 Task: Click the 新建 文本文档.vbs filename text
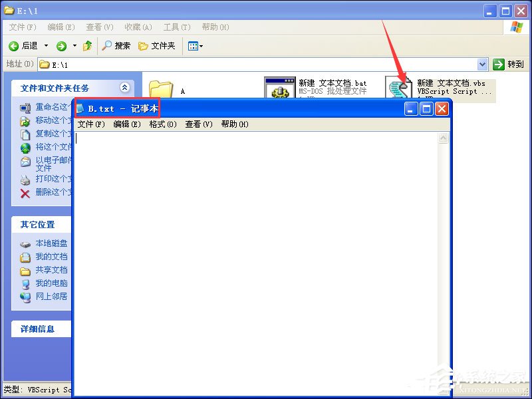(x=451, y=83)
